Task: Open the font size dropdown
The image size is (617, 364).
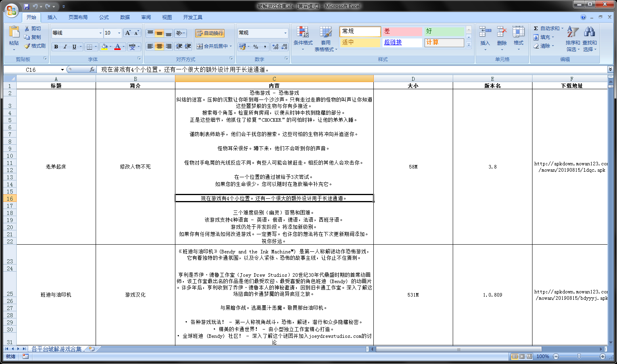Action: [119, 33]
